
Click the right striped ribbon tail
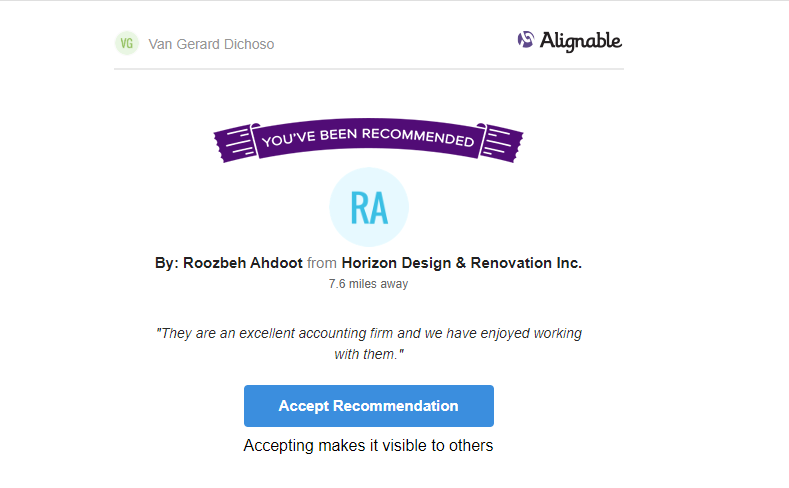502,143
